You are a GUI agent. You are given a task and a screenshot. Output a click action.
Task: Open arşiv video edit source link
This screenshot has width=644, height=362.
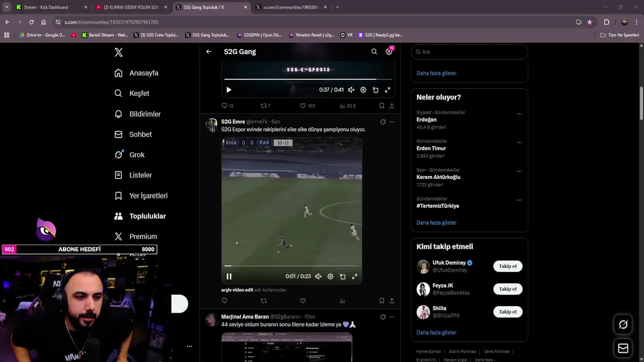tap(237, 290)
